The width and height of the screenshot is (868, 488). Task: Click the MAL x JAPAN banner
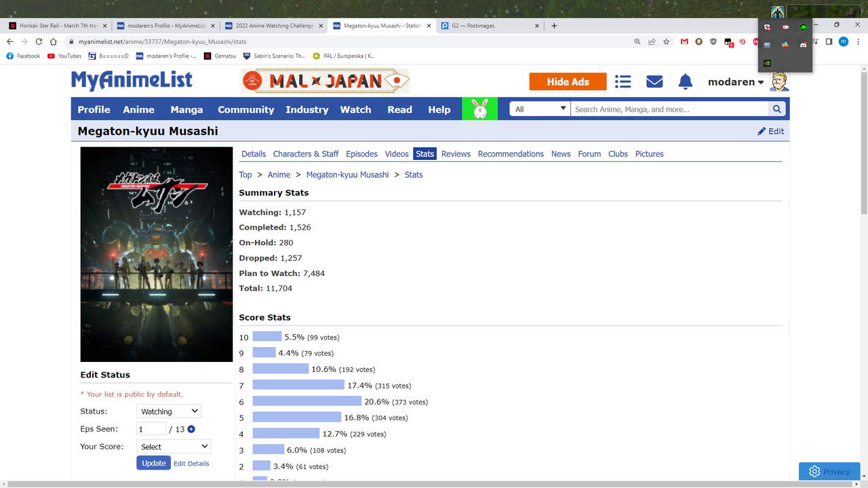point(325,81)
